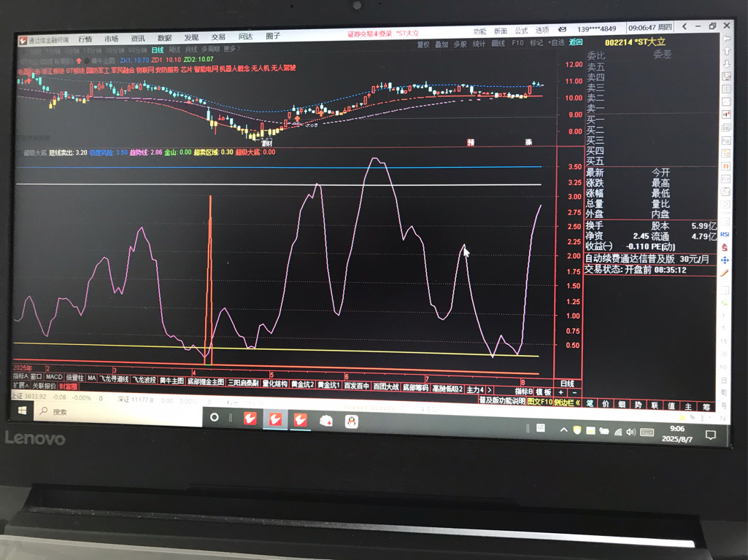Select the 百发百中 indicator tab
Image resolution: width=748 pixels, height=560 pixels.
click(356, 386)
